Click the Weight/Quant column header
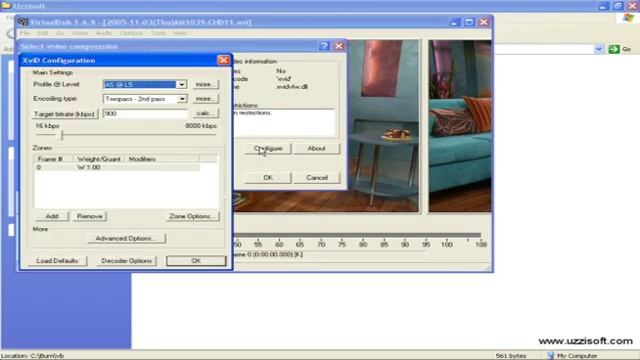Image resolution: width=640 pixels, height=360 pixels. 99,159
